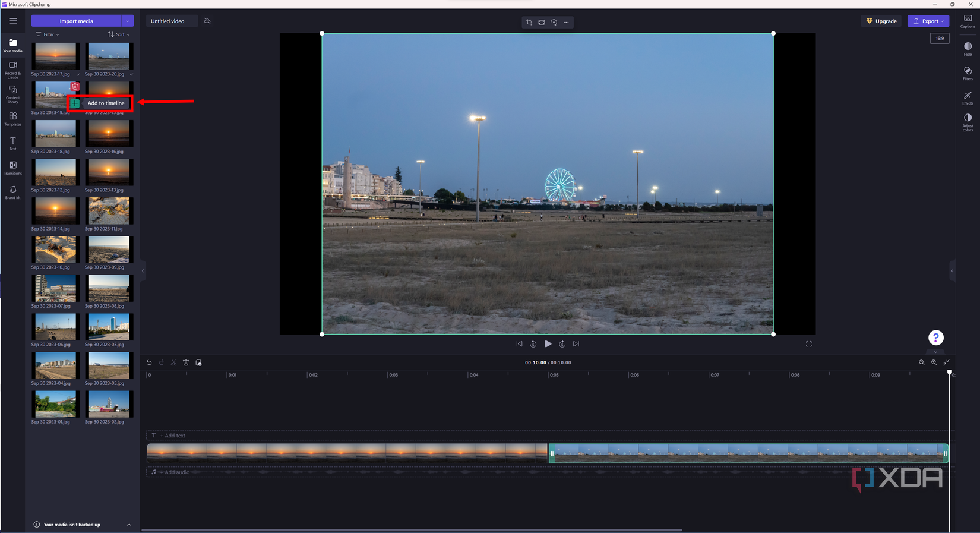Viewport: 980px width, 533px height.
Task: Open the Templates sidebar tab
Action: pos(12,119)
